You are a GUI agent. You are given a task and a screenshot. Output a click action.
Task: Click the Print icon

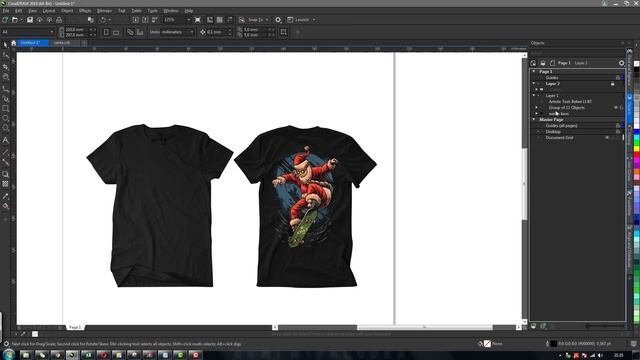coord(59,20)
